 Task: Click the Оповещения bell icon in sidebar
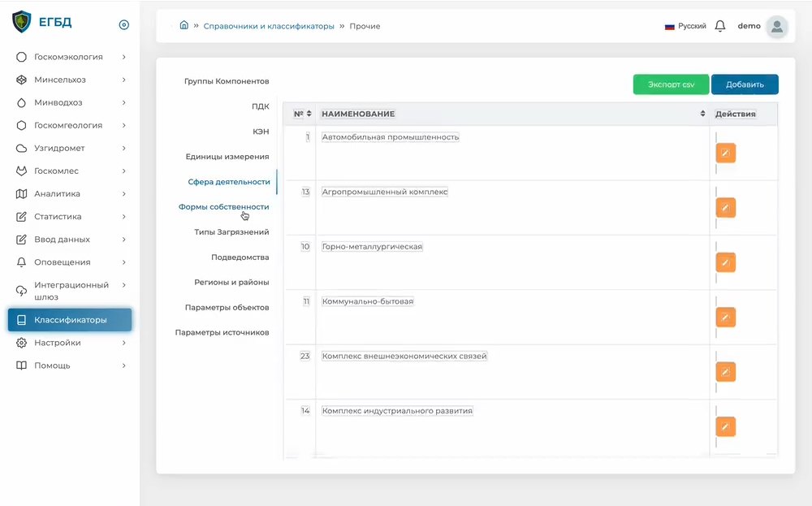coord(21,262)
